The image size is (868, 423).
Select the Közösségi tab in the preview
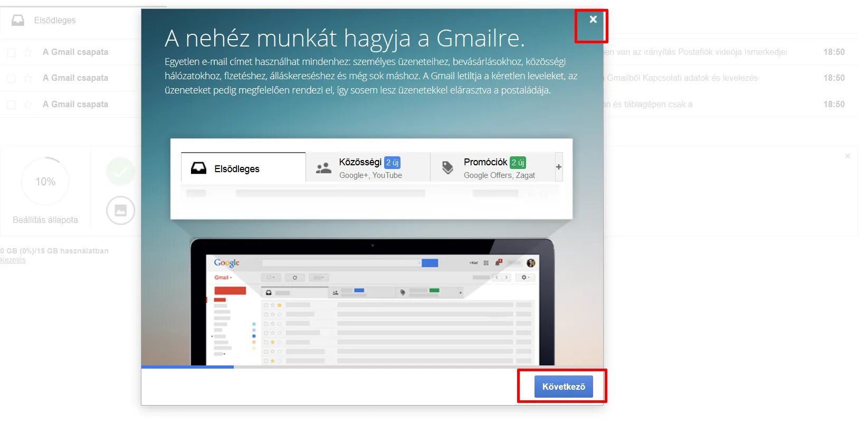click(368, 168)
